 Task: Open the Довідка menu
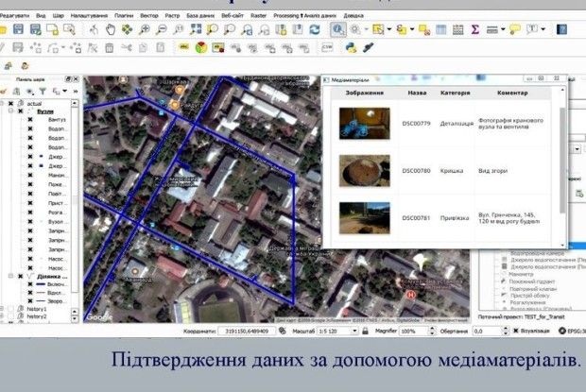point(353,16)
